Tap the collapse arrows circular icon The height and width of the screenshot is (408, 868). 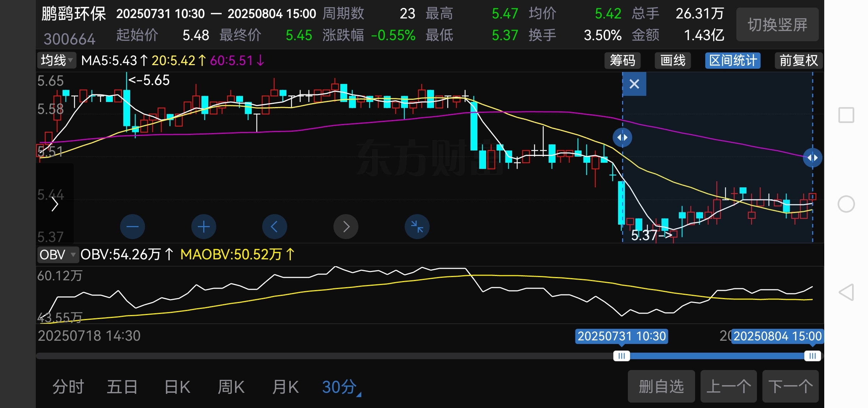(417, 227)
